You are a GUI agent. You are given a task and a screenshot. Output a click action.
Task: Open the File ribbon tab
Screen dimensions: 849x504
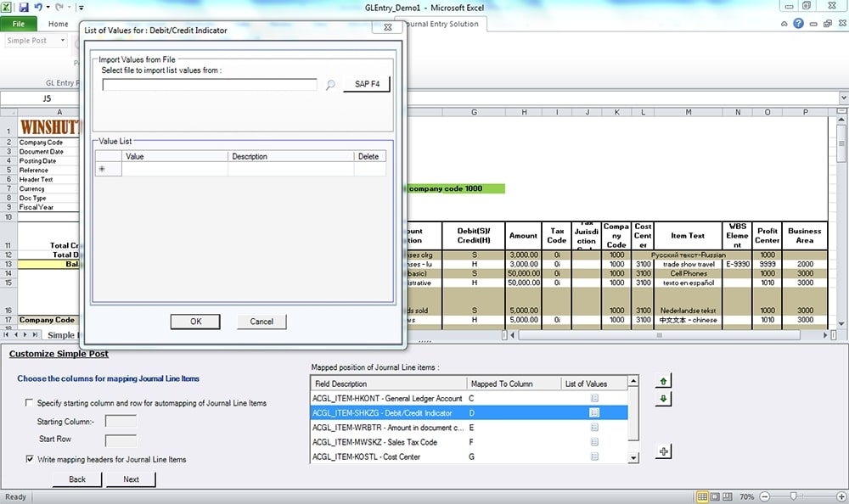click(x=19, y=24)
